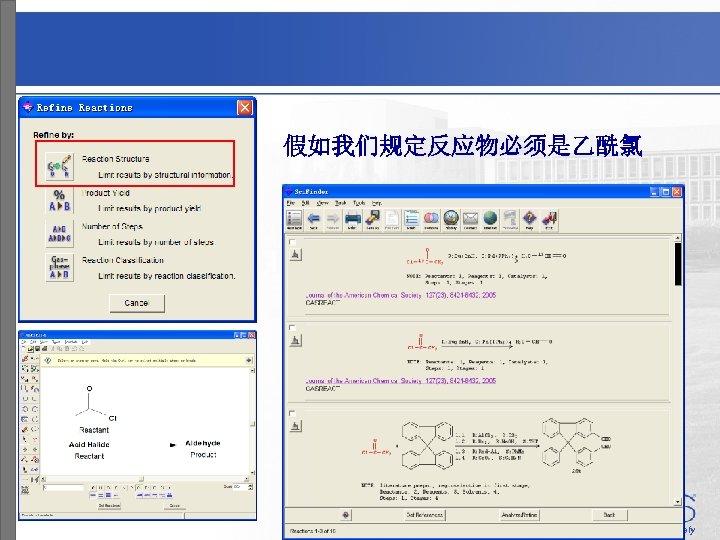Select single bond tool in editor bottom bar
Image resolution: width=720 pixels, height=540 pixels.
click(93, 495)
